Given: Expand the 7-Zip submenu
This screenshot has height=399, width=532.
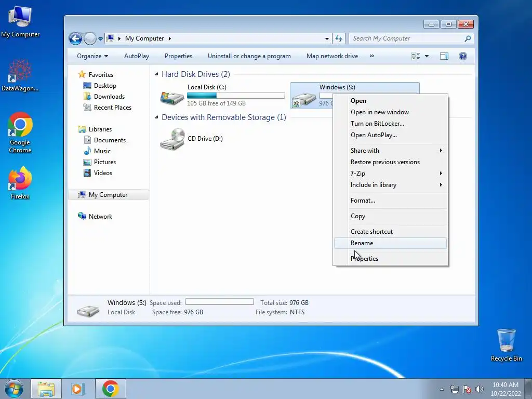Looking at the screenshot, I should point(390,174).
